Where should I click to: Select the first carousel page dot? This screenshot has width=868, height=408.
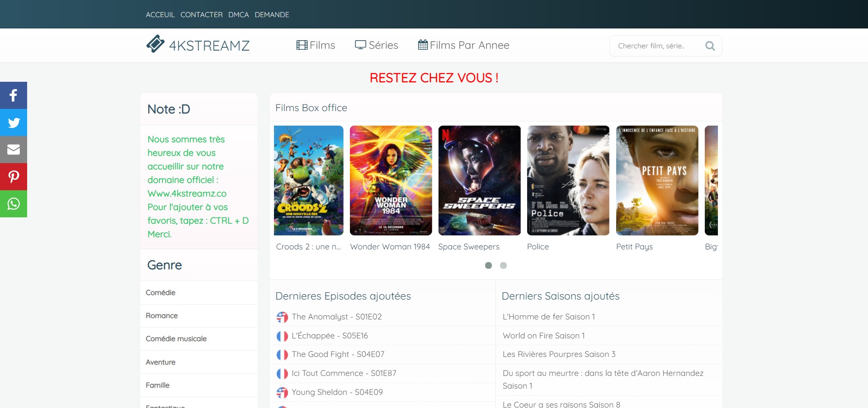click(488, 266)
